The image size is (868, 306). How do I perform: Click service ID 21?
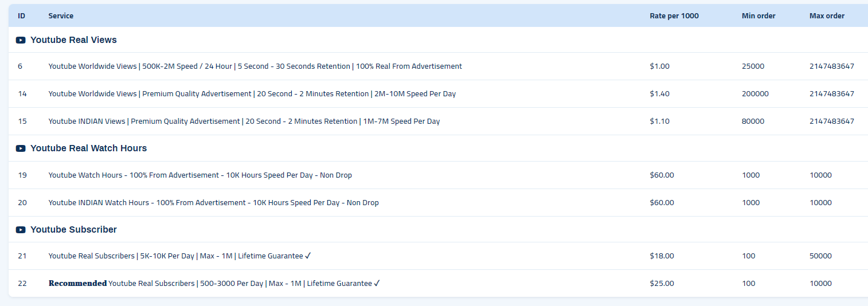click(22, 256)
